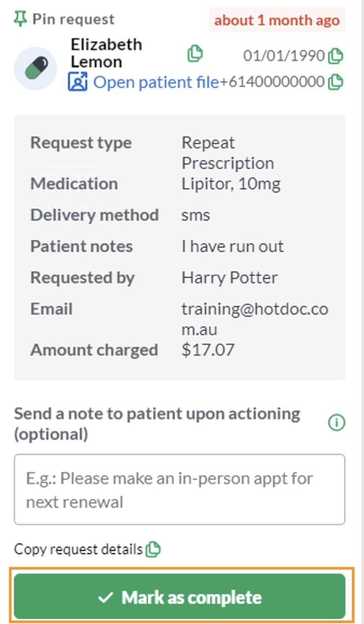Click the Copy request details text
This screenshot has width=364, height=624.
(78, 549)
